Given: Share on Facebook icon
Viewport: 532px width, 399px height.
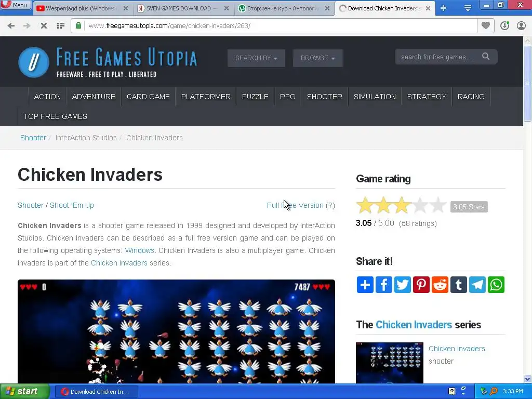Looking at the screenshot, I should pos(384,285).
